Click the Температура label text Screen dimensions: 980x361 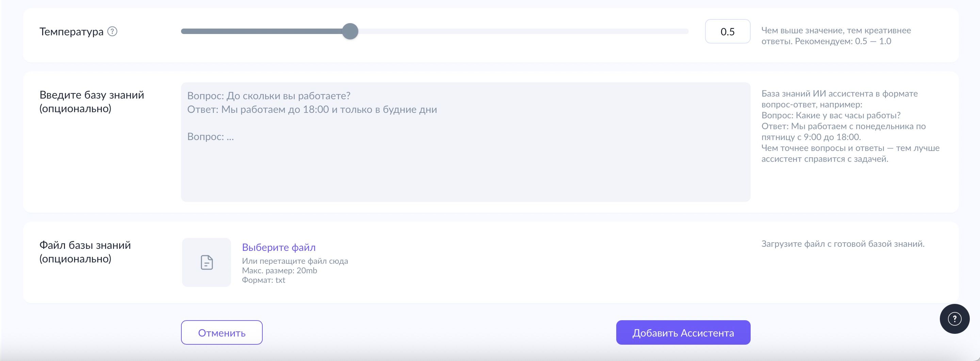click(x=71, y=32)
